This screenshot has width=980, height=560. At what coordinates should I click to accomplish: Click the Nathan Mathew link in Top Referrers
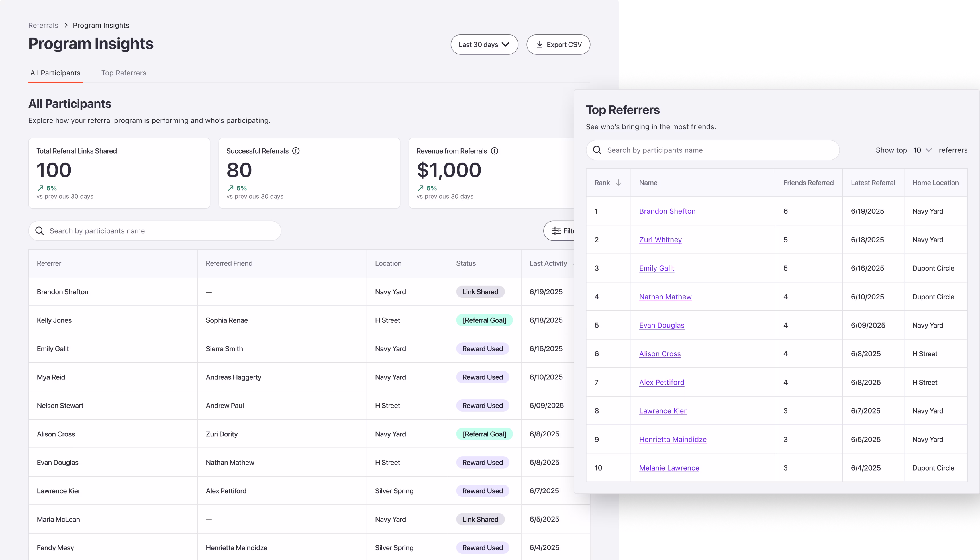point(666,297)
